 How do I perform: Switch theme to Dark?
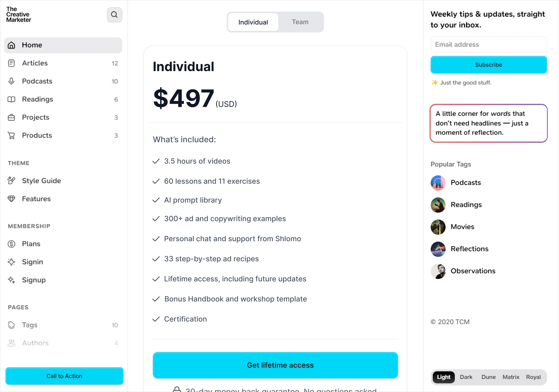tap(466, 377)
